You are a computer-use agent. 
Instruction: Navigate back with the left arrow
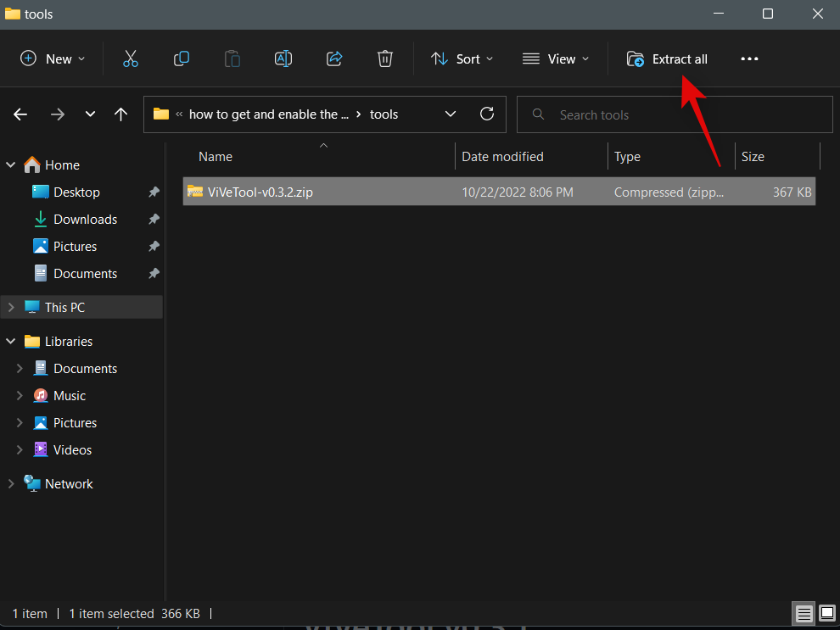point(21,114)
